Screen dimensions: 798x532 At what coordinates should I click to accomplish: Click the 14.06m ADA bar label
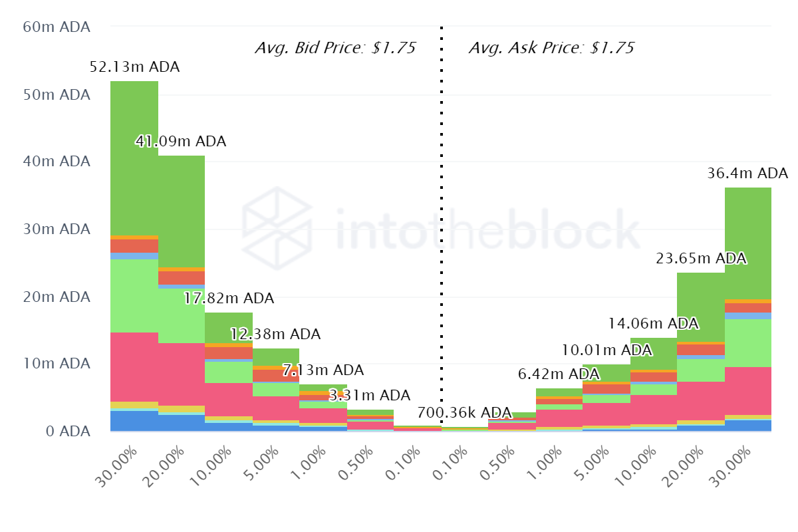(654, 324)
